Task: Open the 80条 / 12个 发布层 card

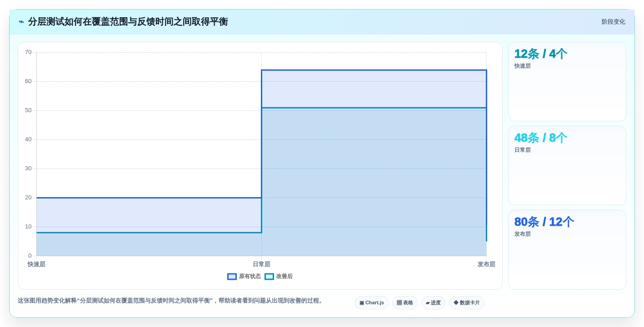Action: (567, 250)
